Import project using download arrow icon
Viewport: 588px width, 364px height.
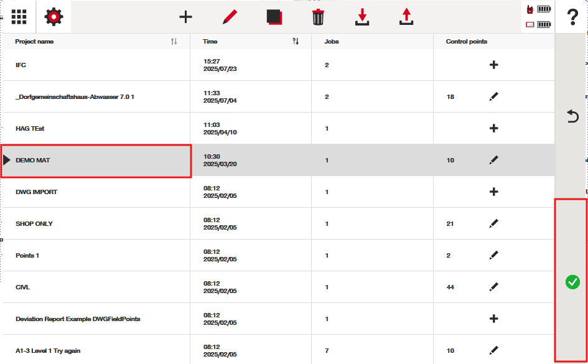point(362,17)
